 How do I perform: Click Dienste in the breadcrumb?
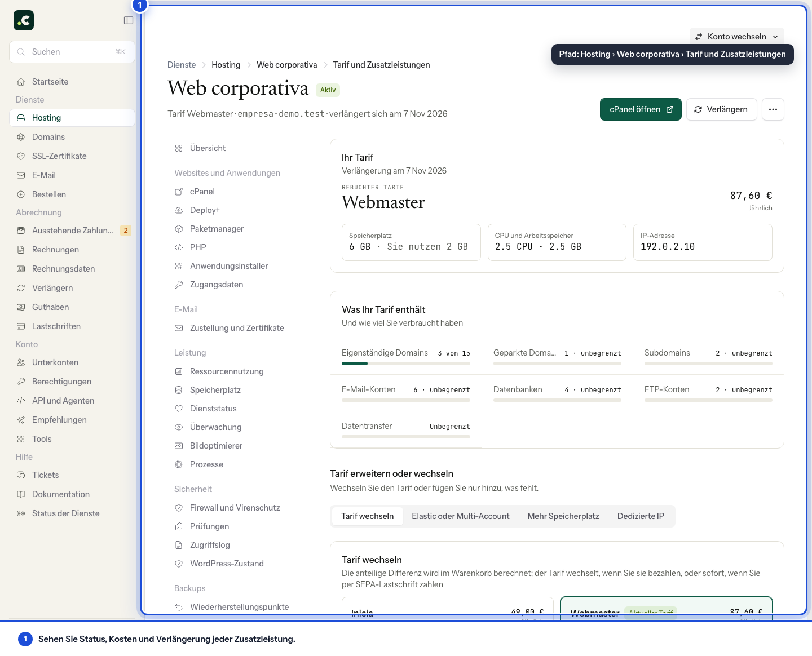182,65
